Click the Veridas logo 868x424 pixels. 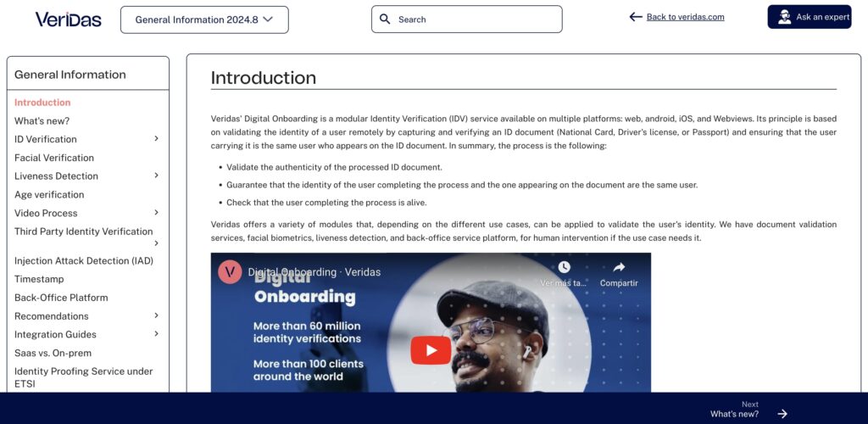tap(68, 20)
